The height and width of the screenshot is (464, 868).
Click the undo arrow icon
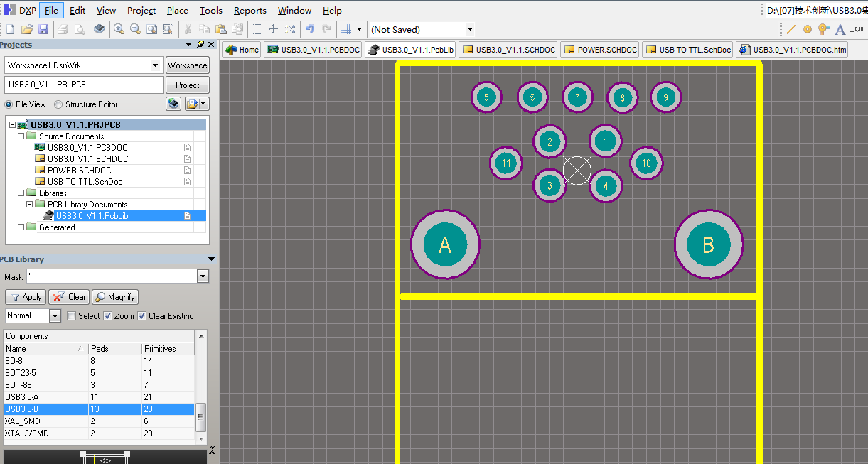click(x=310, y=29)
